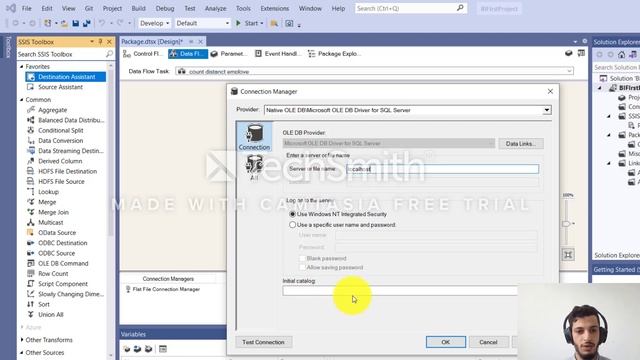
Task: Adjust the designer zoom slider
Action: (x=566, y=224)
